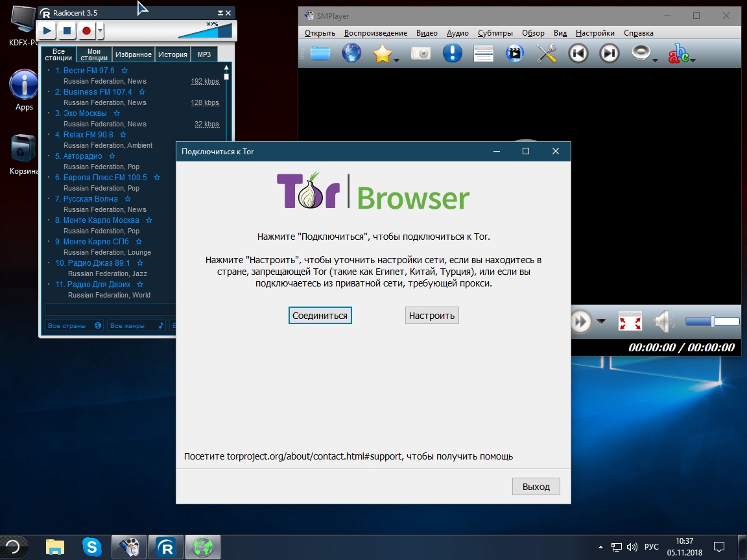Toggle fullscreen in SMPlayer
This screenshot has height=560, width=747.
pos(629,321)
